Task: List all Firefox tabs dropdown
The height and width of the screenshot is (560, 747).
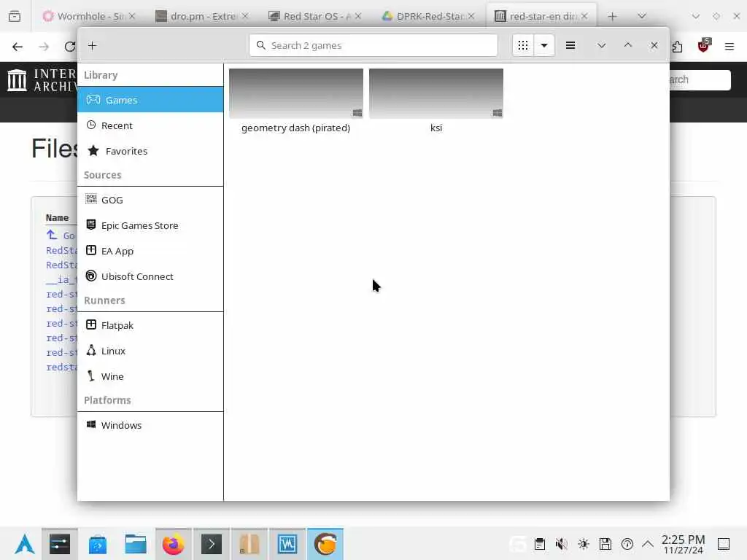Action: click(x=642, y=16)
